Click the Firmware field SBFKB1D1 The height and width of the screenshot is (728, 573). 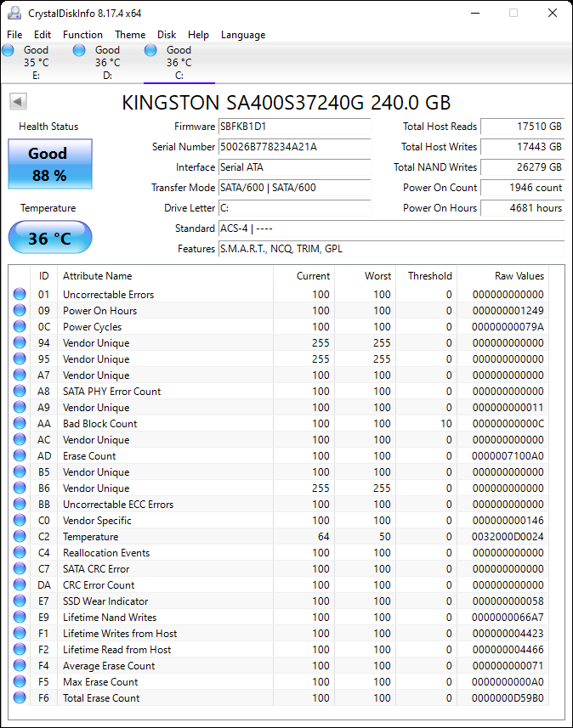click(x=295, y=127)
